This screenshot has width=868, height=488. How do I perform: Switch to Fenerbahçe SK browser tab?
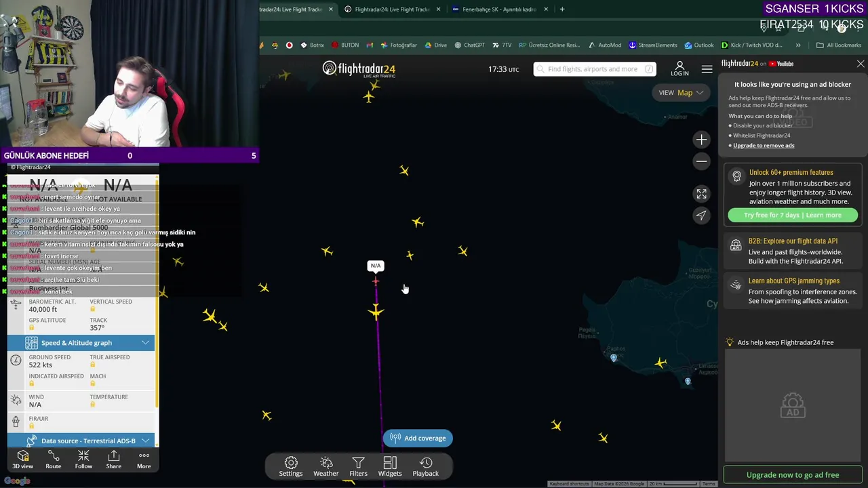click(499, 9)
